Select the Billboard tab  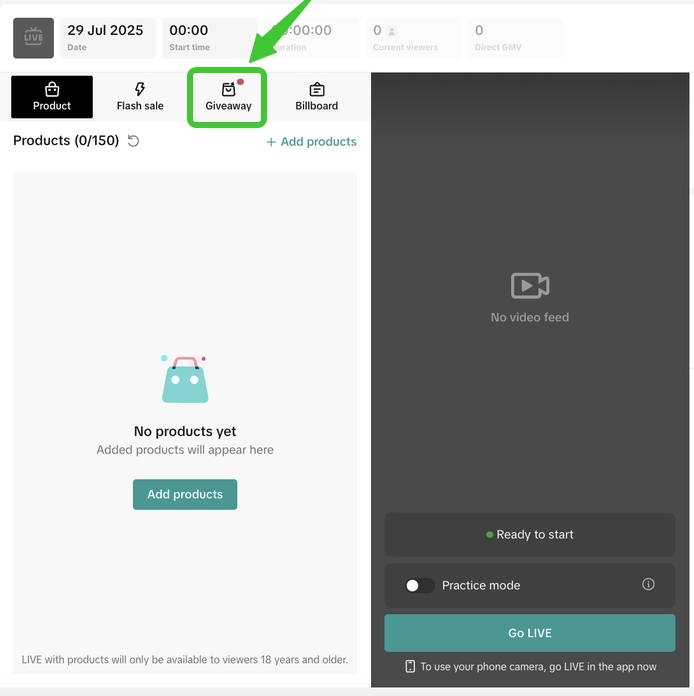click(317, 97)
